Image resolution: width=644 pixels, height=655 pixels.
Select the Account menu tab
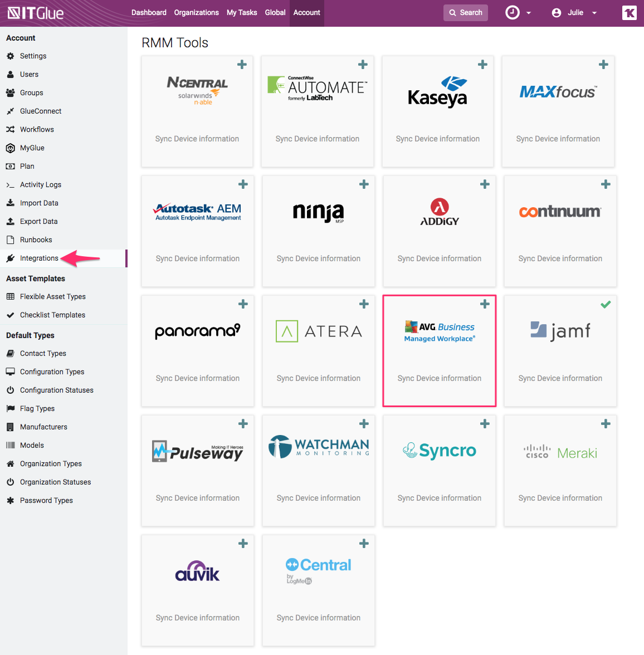click(307, 12)
